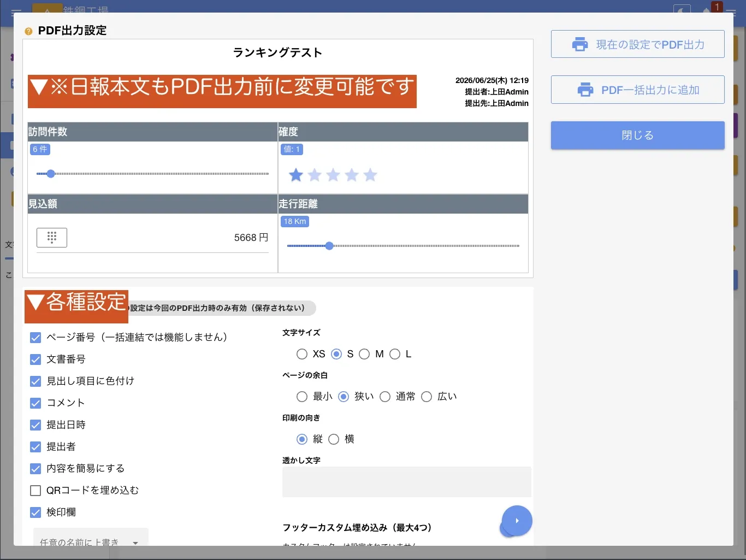746x560 pixels.
Task: Toggle 内容を簡易にする checkbox
Action: click(x=35, y=469)
